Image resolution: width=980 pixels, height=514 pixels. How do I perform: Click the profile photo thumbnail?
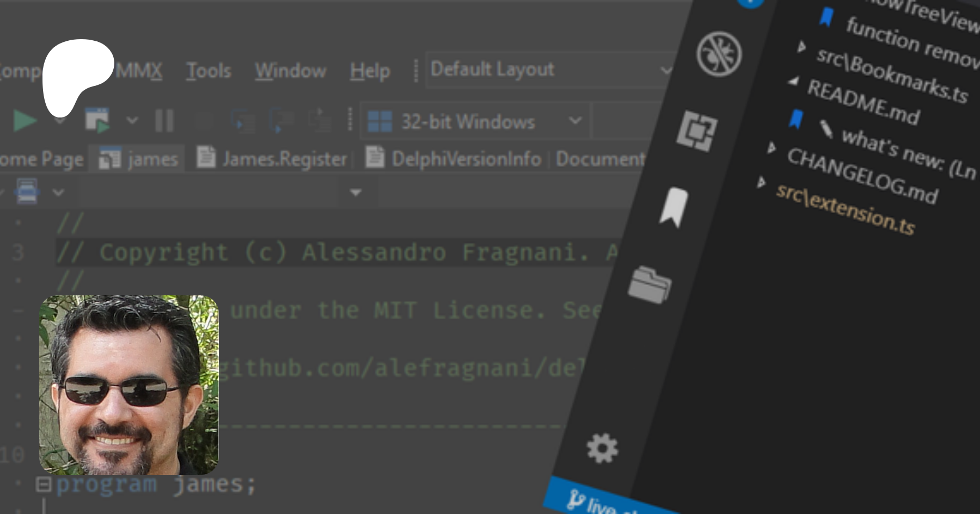pyautogui.click(x=129, y=385)
